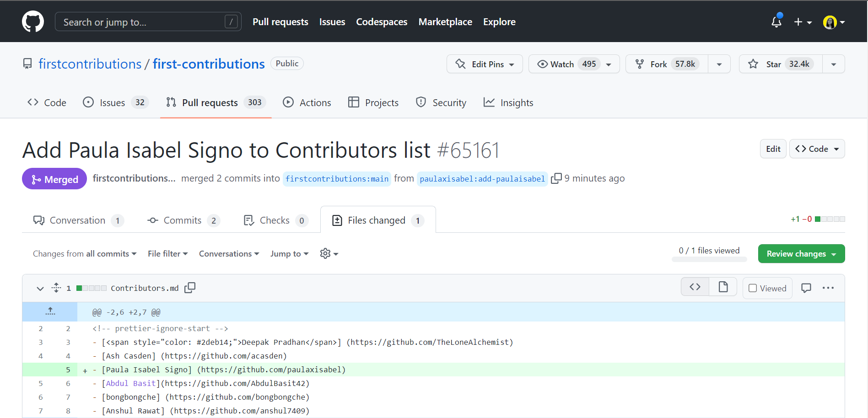868x418 pixels.
Task: Click the Review changes button
Action: click(x=801, y=254)
